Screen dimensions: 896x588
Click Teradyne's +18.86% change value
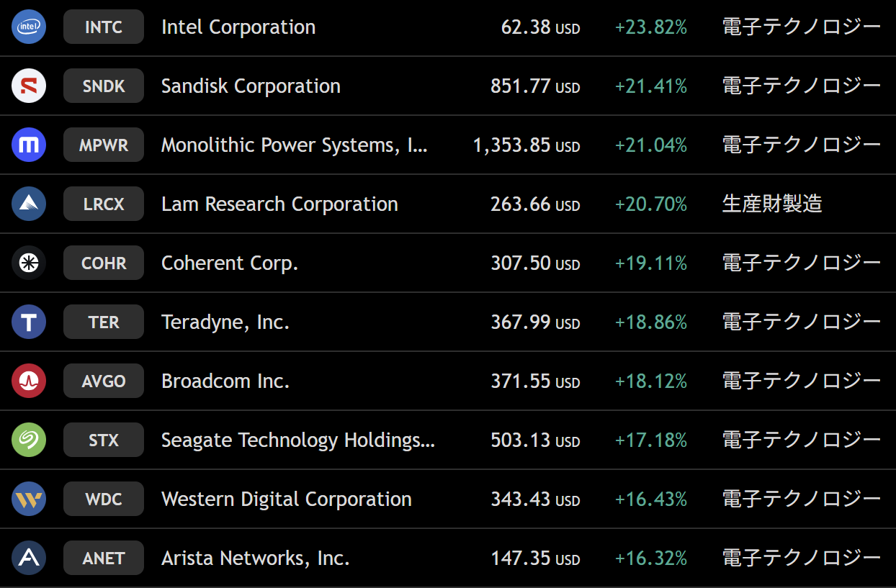click(x=650, y=322)
